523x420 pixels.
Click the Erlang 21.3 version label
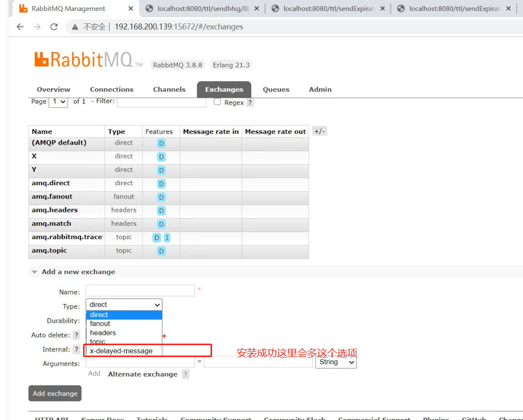coord(231,65)
